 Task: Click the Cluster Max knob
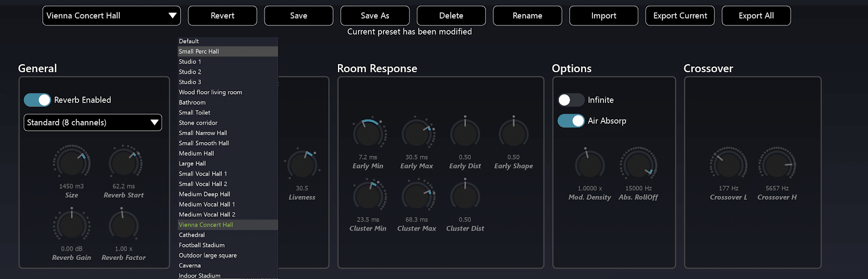coord(417,196)
